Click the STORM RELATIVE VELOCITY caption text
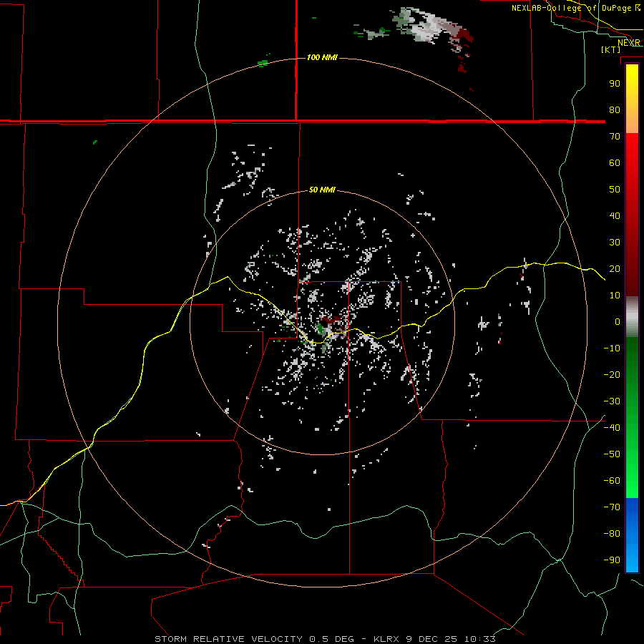644x644 pixels. pyautogui.click(x=228, y=639)
